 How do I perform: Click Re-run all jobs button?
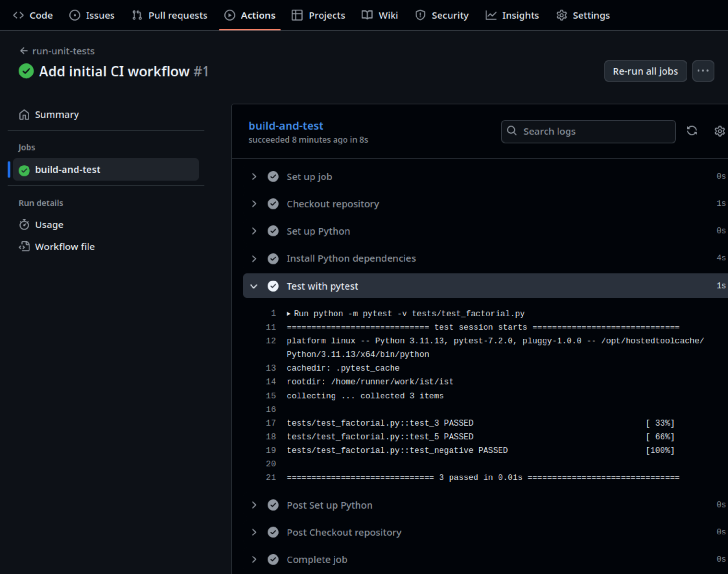coord(645,71)
